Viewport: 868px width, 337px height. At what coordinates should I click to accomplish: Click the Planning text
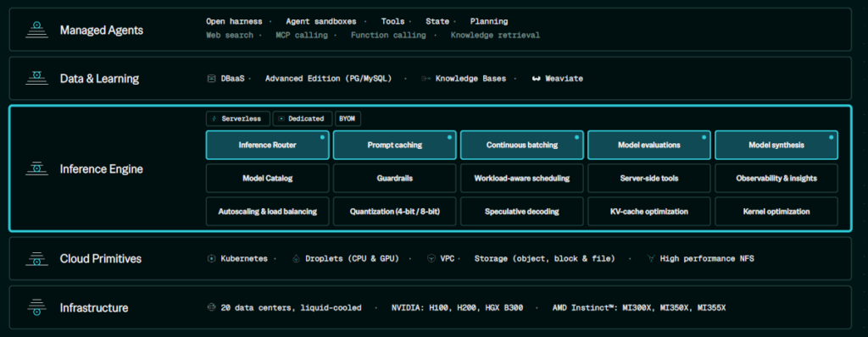[489, 21]
